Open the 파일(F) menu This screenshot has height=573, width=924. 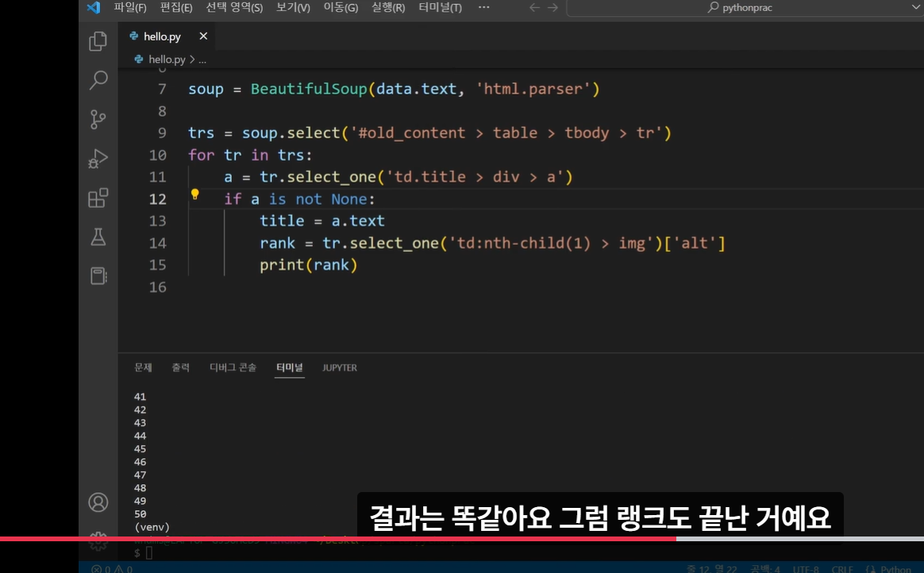[130, 8]
